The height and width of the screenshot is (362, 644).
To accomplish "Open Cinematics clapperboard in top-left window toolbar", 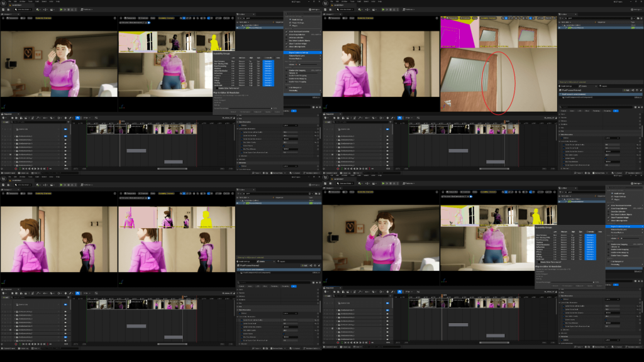I will click(52, 9).
